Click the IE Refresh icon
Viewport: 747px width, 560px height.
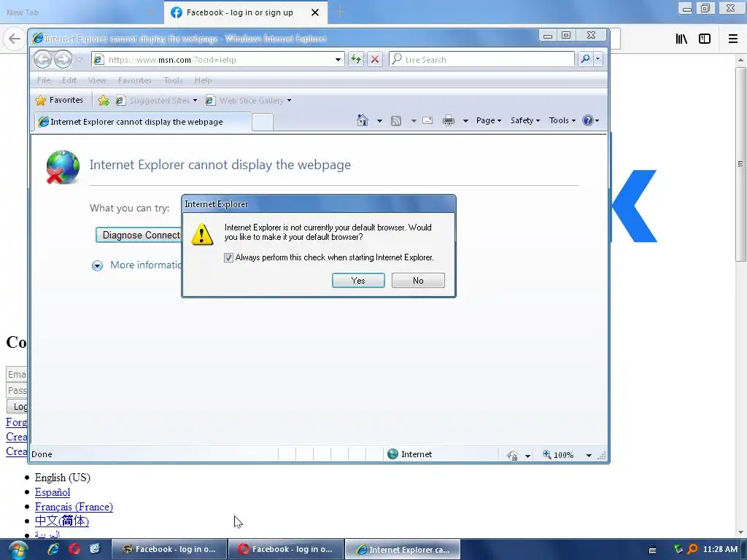[x=356, y=60]
